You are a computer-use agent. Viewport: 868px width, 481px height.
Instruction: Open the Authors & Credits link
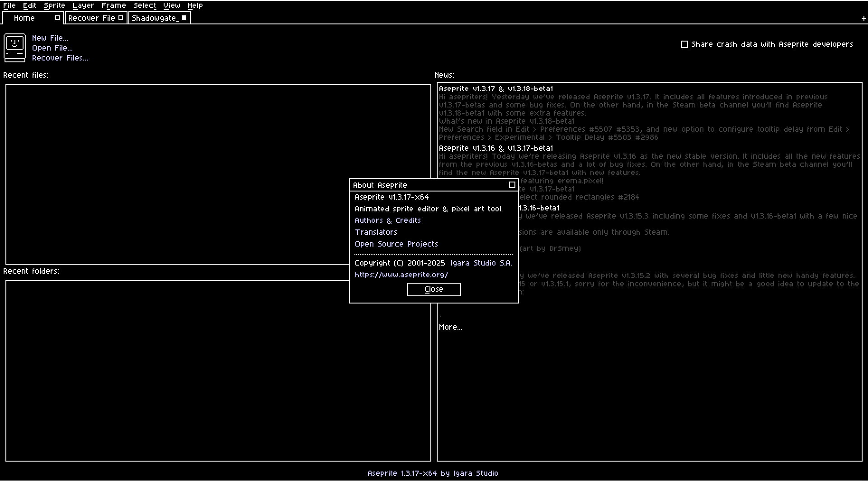point(388,220)
